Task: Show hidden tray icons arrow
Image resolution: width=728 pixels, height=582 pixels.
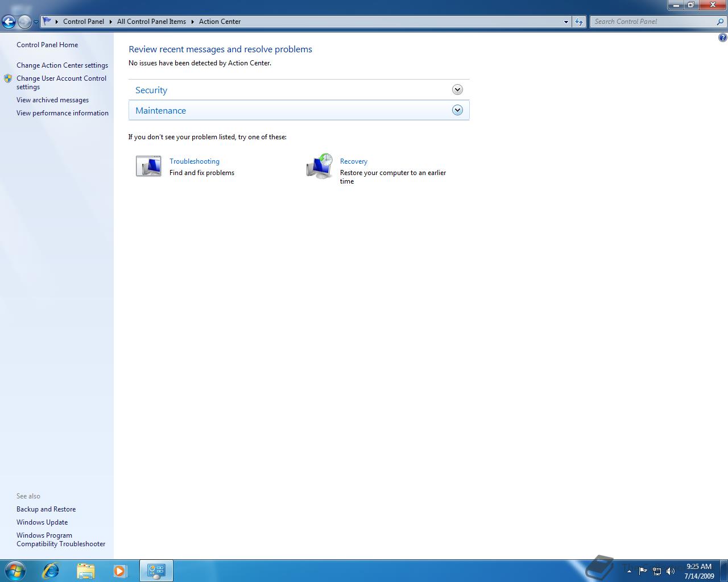Action: (x=629, y=571)
